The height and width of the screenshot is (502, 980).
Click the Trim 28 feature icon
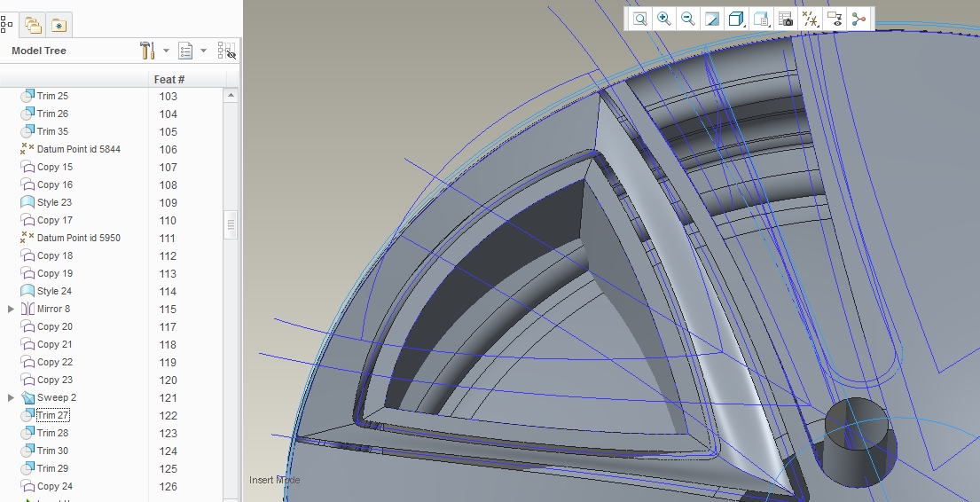pyautogui.click(x=27, y=433)
